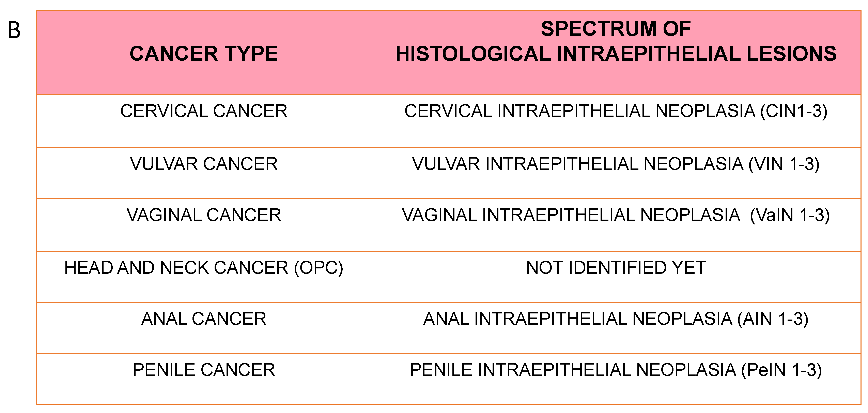The height and width of the screenshot is (413, 868).
Task: Click VULVAR INTRAEPITHELIAL NEOPLASIA (VIN 1-3) text
Action: (x=616, y=164)
